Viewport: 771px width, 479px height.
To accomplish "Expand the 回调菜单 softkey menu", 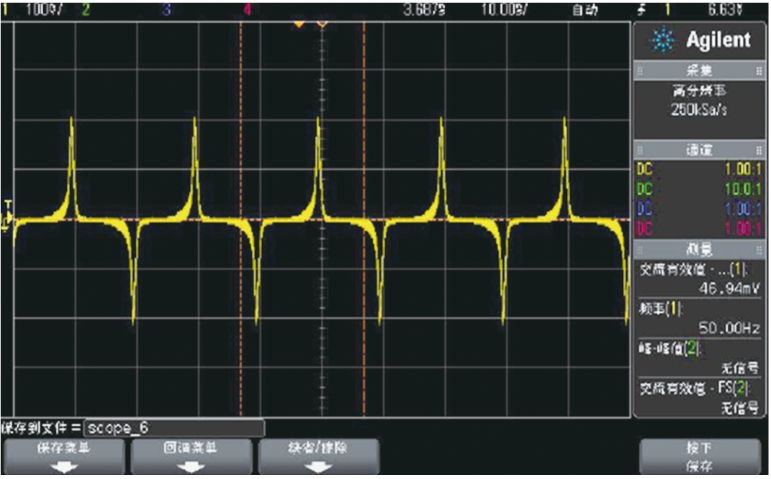I will point(192,456).
